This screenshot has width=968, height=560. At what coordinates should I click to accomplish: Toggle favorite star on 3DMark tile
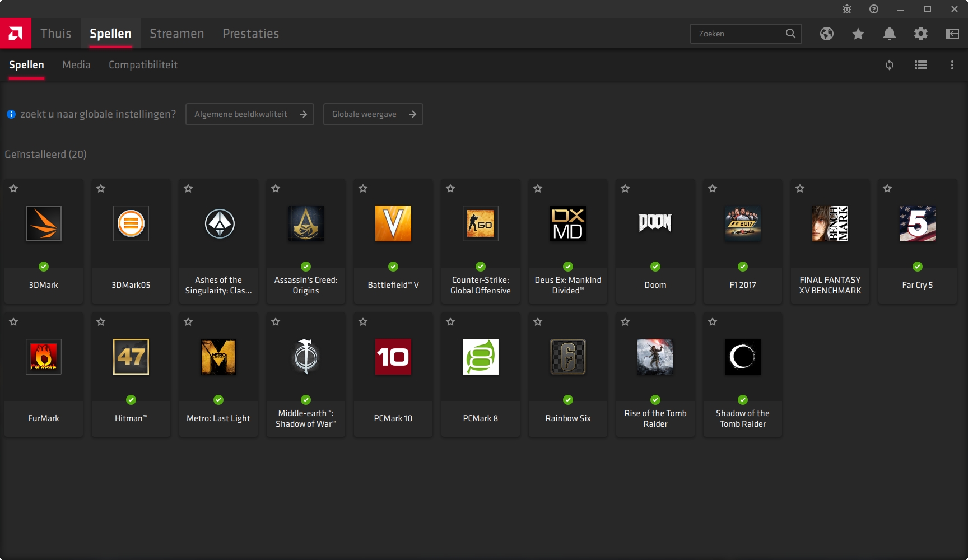click(x=13, y=189)
